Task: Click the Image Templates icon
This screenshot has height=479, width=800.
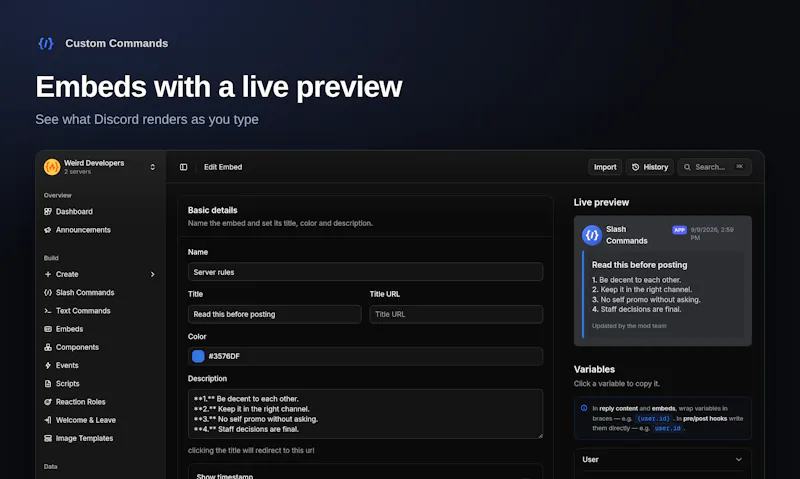Action: tap(48, 438)
